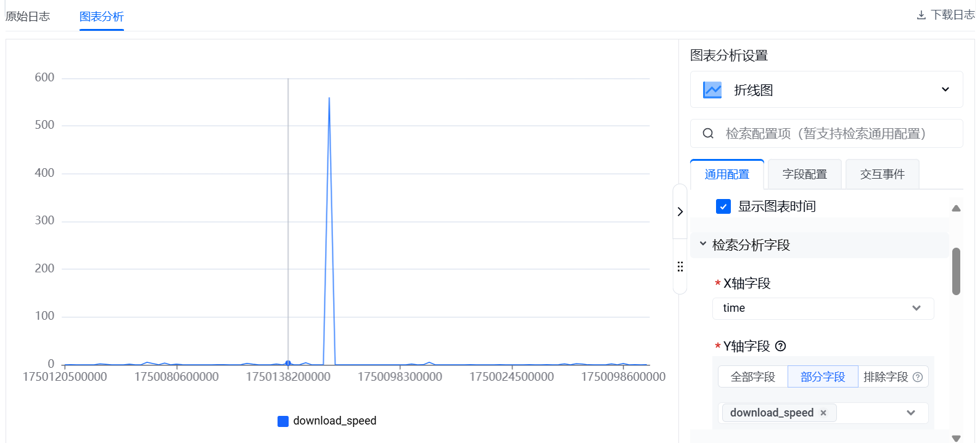Click the Y-axis field help icon

[780, 346]
